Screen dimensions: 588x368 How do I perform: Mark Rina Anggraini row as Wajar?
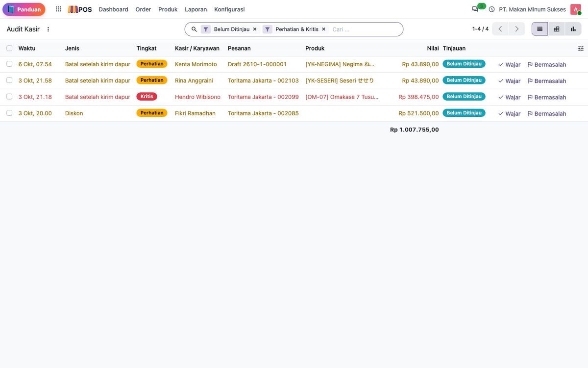coord(510,81)
